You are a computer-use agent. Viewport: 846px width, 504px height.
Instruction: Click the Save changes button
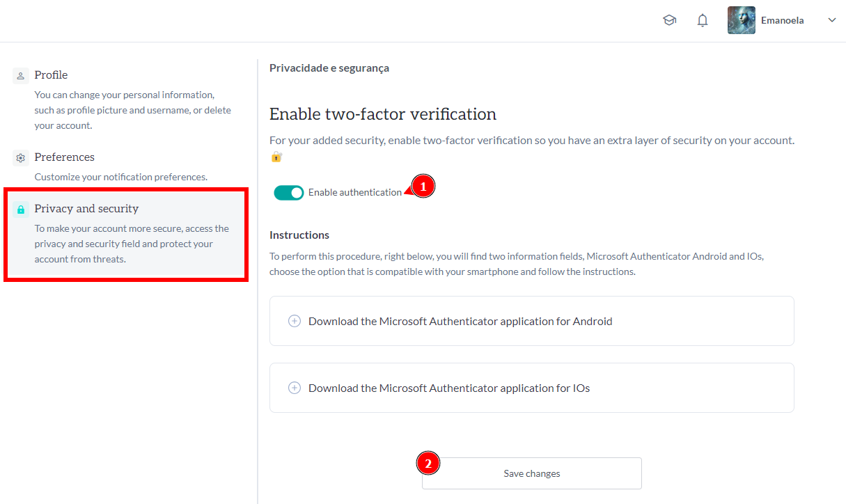531,473
